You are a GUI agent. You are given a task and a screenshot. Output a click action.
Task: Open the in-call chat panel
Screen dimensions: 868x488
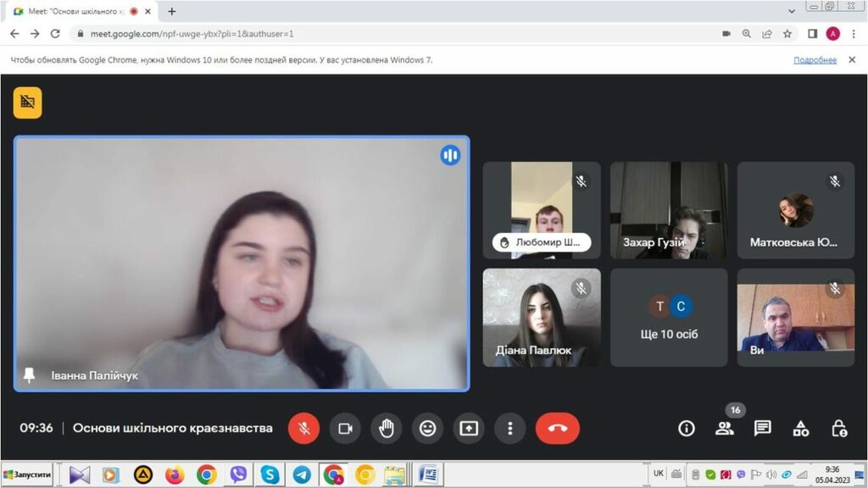click(763, 429)
